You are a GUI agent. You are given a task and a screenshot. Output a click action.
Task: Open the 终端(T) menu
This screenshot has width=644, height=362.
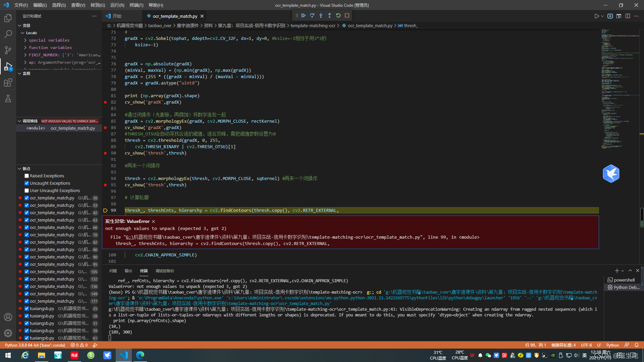point(137,5)
